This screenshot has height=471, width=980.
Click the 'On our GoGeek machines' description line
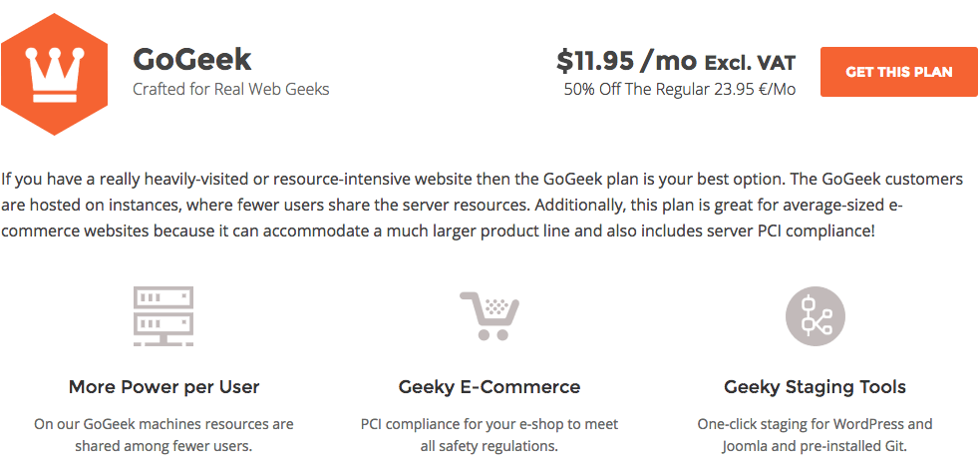(x=163, y=424)
